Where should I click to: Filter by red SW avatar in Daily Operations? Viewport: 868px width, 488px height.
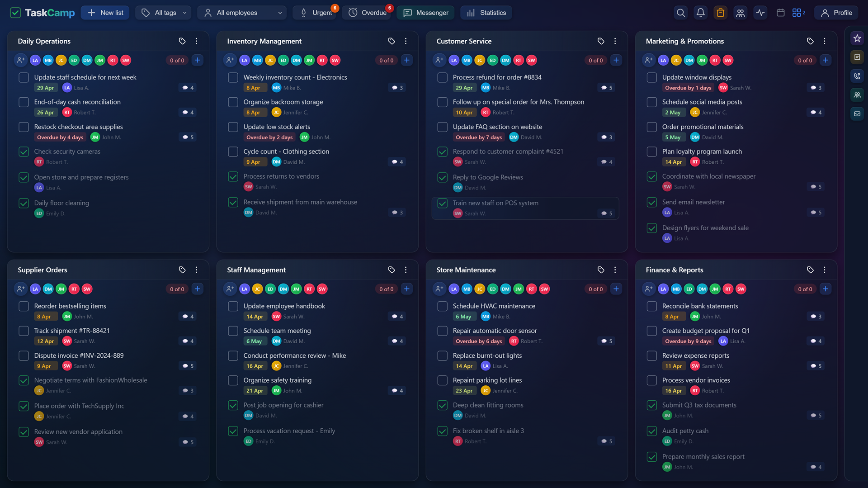[x=126, y=60]
